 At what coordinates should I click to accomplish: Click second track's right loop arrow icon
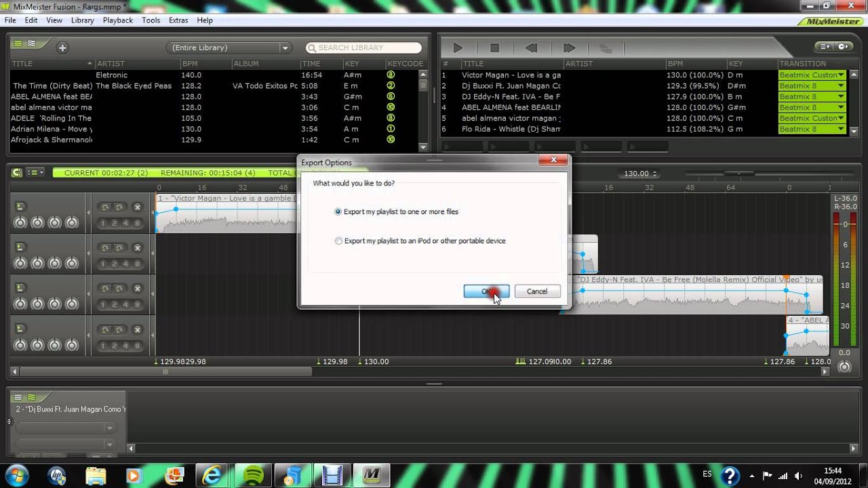coord(119,248)
